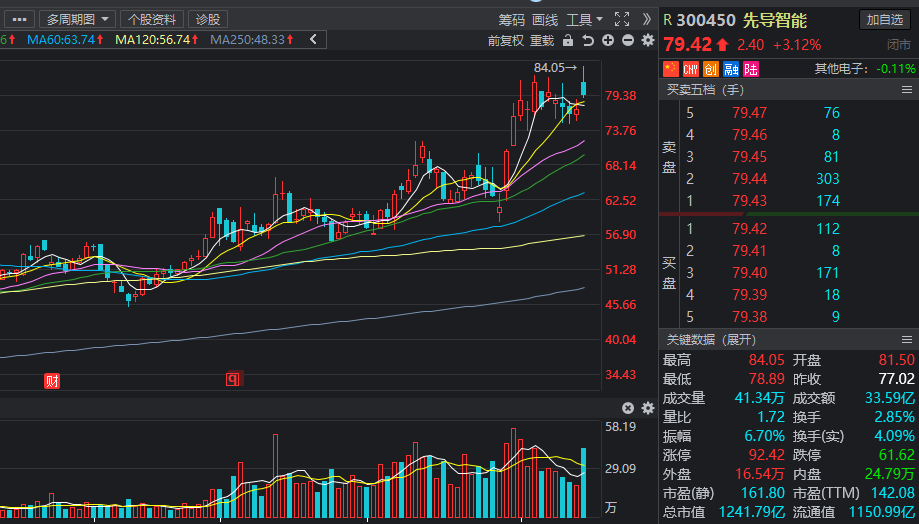The width and height of the screenshot is (919, 524).
Task: Open volume panel settings gear
Action: click(648, 408)
